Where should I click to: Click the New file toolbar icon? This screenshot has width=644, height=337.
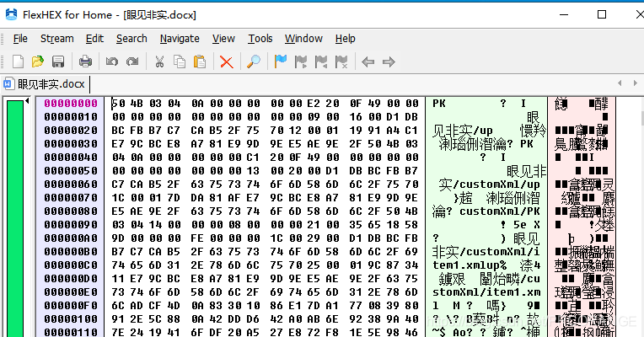18,62
